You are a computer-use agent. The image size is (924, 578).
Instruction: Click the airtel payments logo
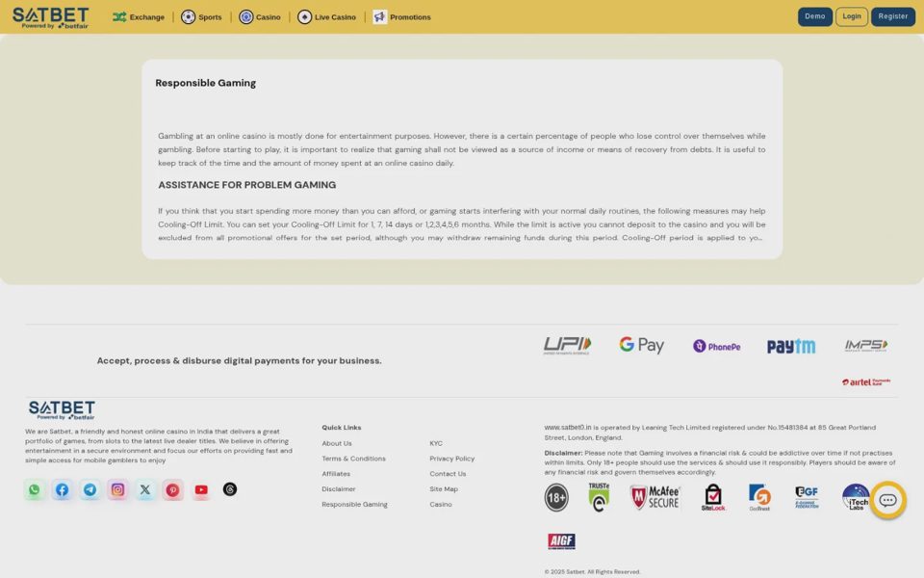(865, 382)
